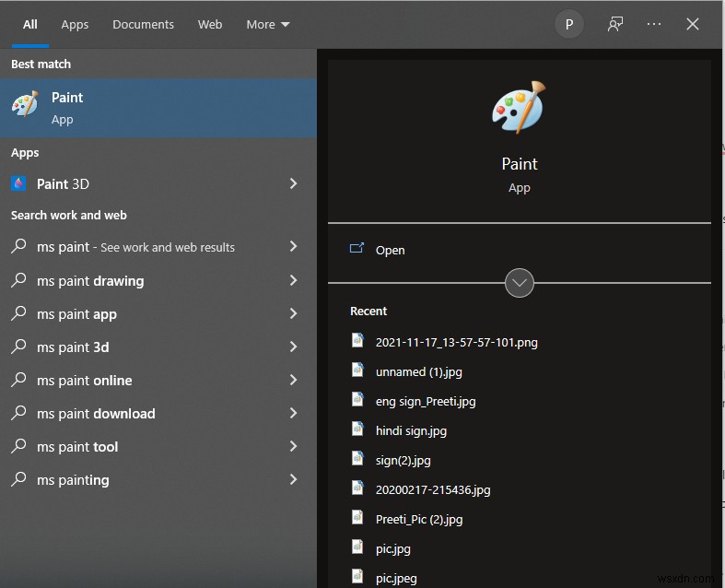Close the search panel with X
The image size is (725, 588).
pyautogui.click(x=692, y=24)
